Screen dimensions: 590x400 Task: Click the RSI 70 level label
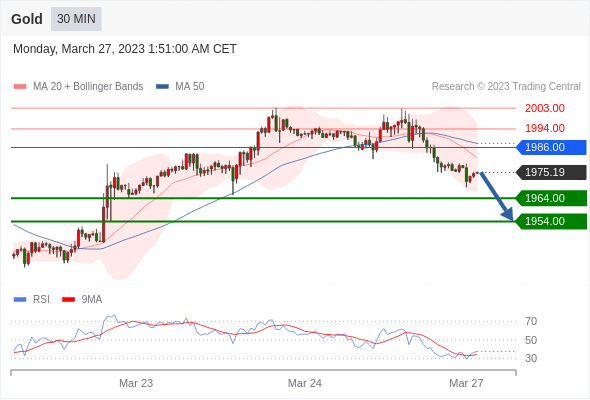(531, 321)
